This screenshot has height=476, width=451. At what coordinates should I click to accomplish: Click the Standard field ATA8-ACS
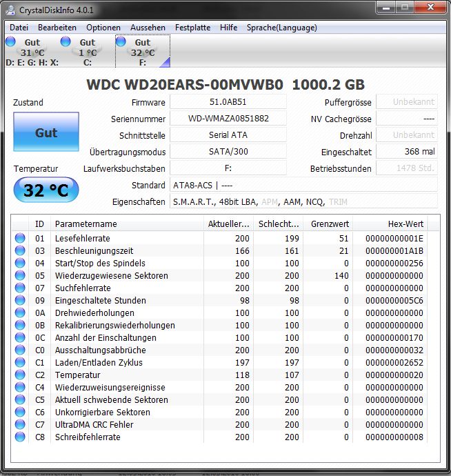[x=303, y=185]
